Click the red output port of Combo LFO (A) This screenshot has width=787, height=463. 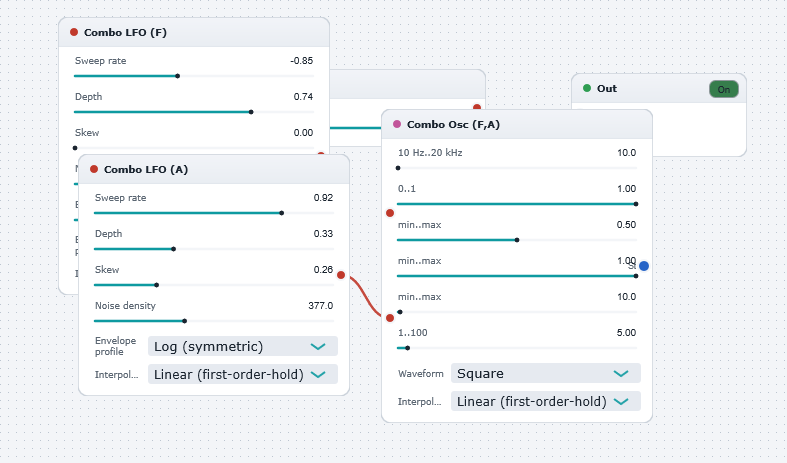click(341, 275)
